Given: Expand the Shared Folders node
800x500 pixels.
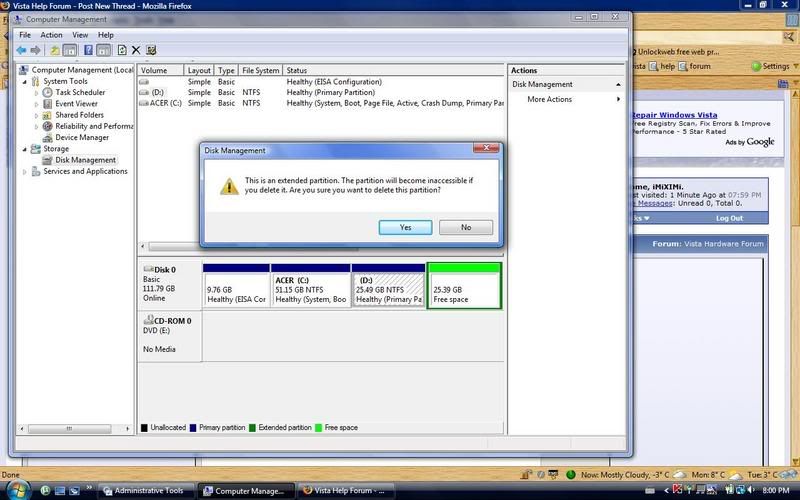Looking at the screenshot, I should coord(36,115).
